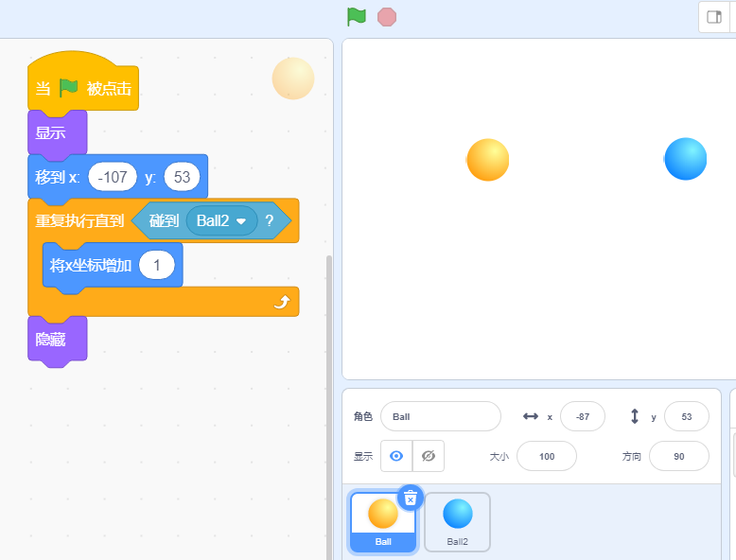Click the 1 input in change-x block

(x=157, y=265)
